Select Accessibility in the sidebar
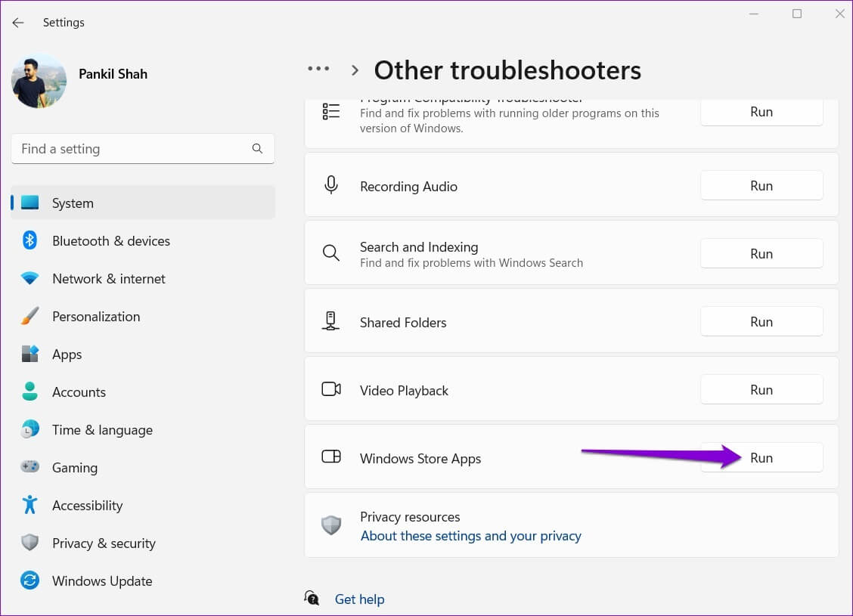 click(88, 505)
